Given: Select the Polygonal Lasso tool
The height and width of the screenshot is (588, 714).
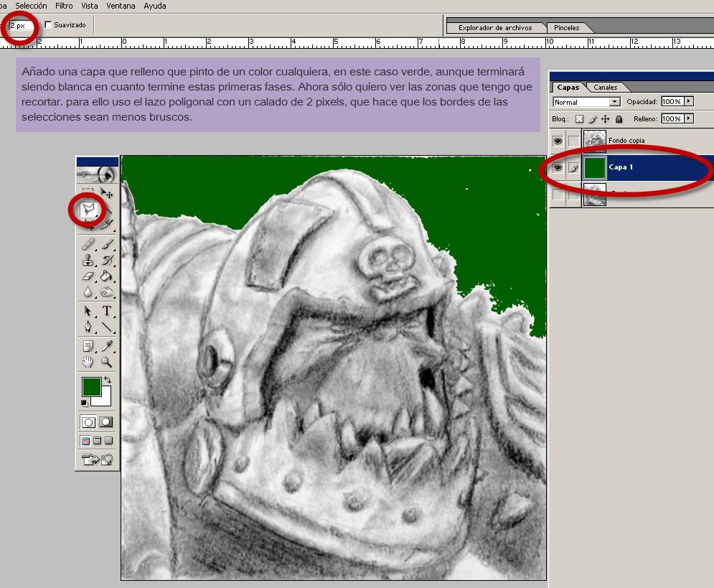Looking at the screenshot, I should coord(88,209).
